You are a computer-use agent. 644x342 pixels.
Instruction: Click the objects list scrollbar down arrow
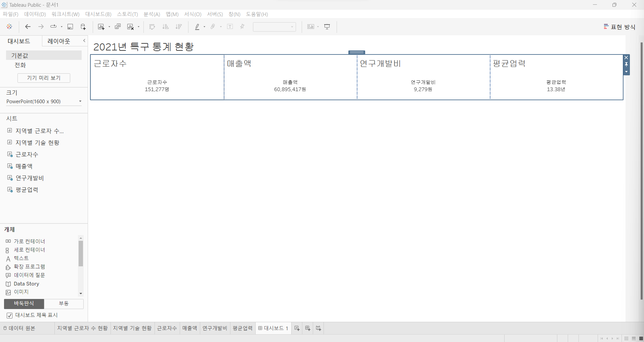(x=81, y=294)
